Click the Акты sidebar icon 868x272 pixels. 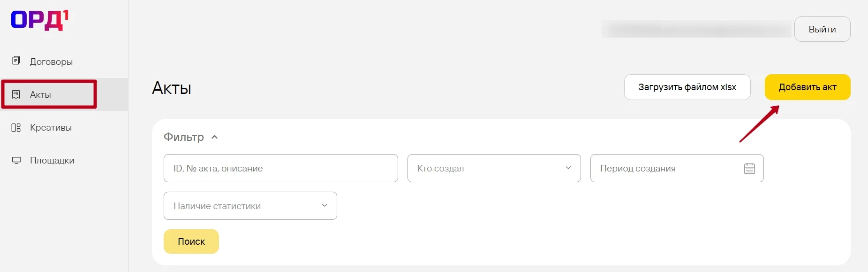(16, 94)
